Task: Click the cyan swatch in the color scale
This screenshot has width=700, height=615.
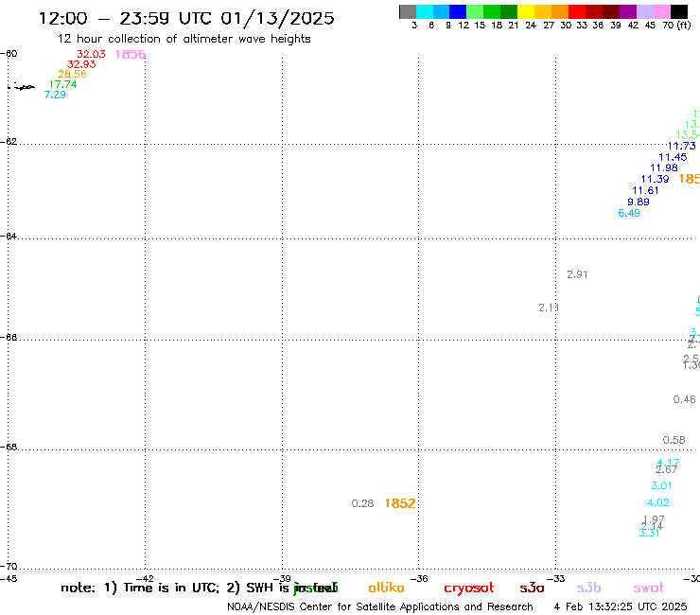Action: (x=424, y=11)
